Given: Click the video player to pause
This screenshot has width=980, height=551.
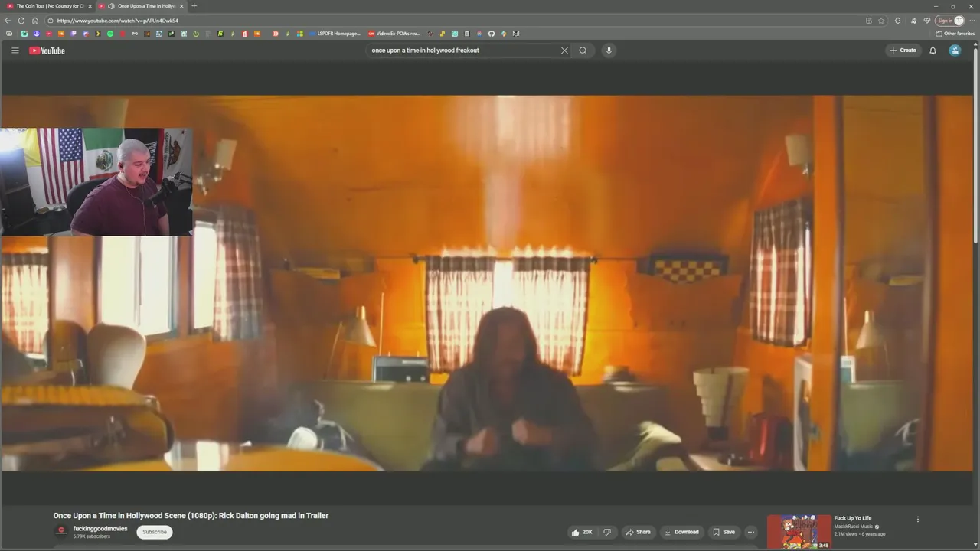Looking at the screenshot, I should click(x=487, y=283).
